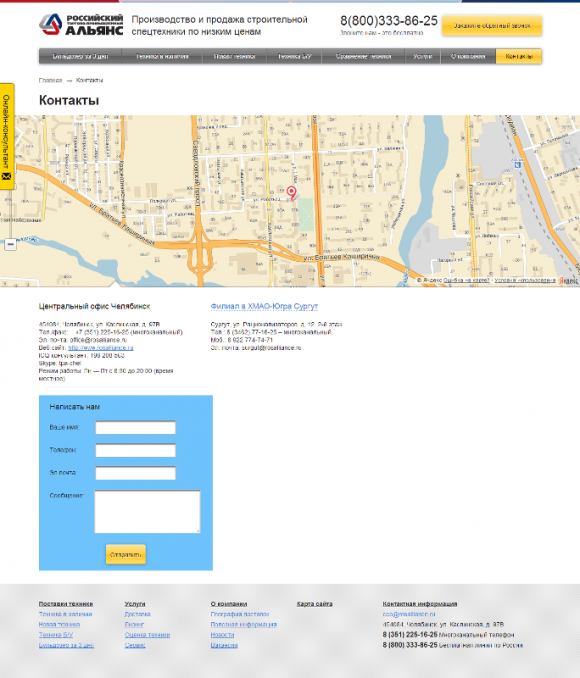Open the Новая техника menu item
The height and width of the screenshot is (678, 580).
coord(234,56)
